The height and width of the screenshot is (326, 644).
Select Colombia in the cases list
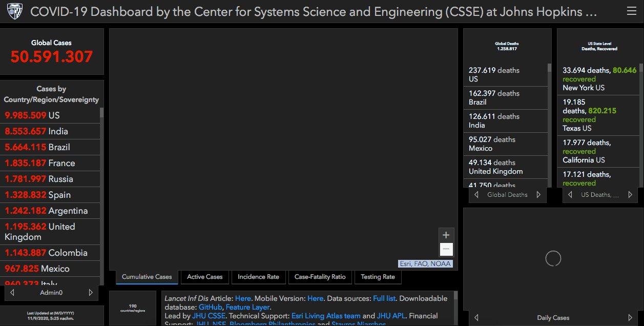click(50, 253)
